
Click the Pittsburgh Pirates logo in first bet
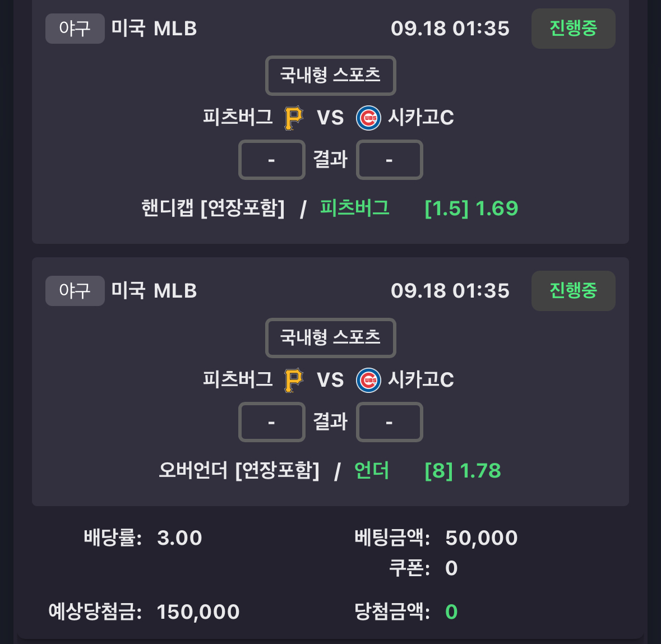[294, 118]
